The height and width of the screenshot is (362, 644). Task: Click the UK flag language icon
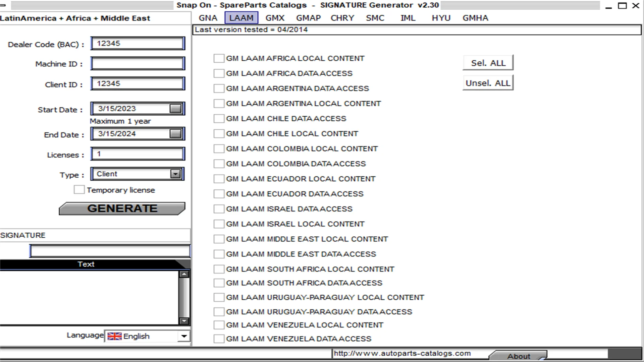pyautogui.click(x=114, y=336)
